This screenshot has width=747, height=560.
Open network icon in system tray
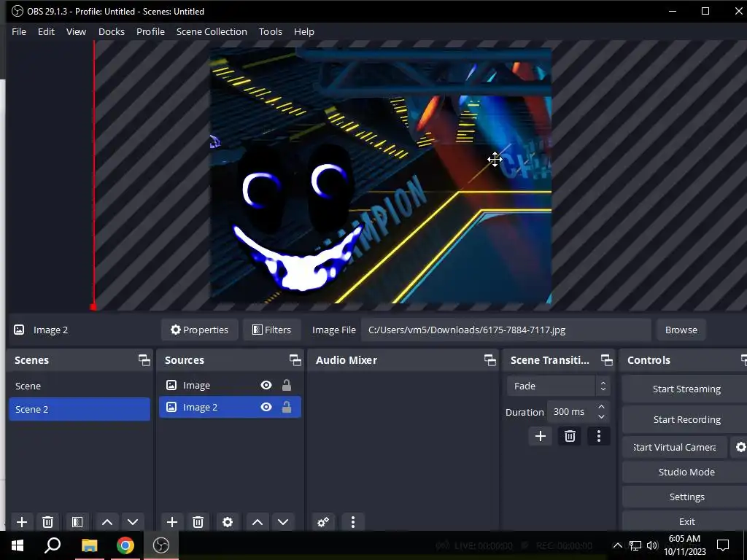coord(635,545)
